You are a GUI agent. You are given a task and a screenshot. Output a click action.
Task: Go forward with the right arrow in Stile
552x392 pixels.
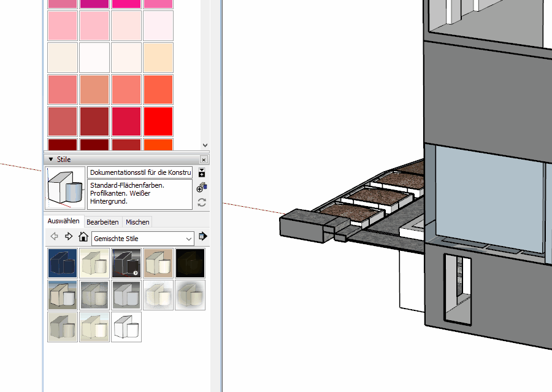coord(69,237)
